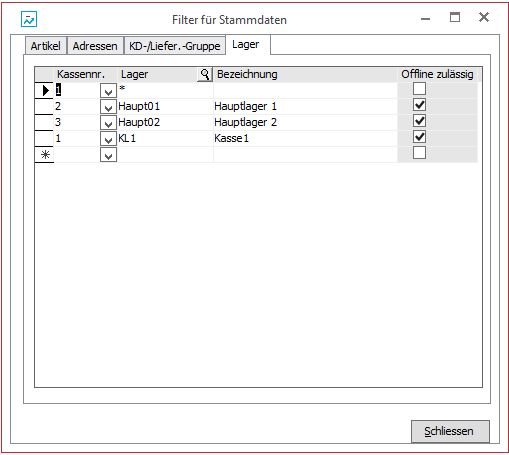Click the Kassennr. column header
This screenshot has width=509, height=455.
(x=81, y=74)
